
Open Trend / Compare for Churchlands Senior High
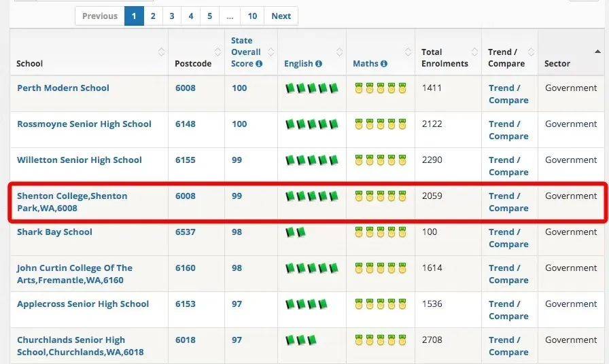click(508, 346)
